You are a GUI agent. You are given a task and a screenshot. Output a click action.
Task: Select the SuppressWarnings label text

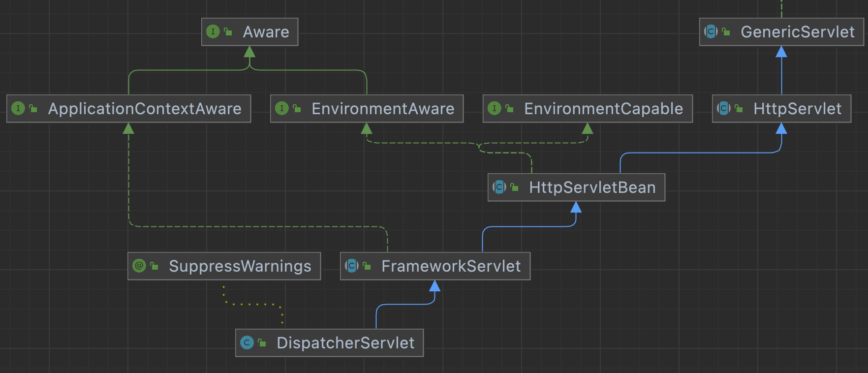pyautogui.click(x=240, y=266)
